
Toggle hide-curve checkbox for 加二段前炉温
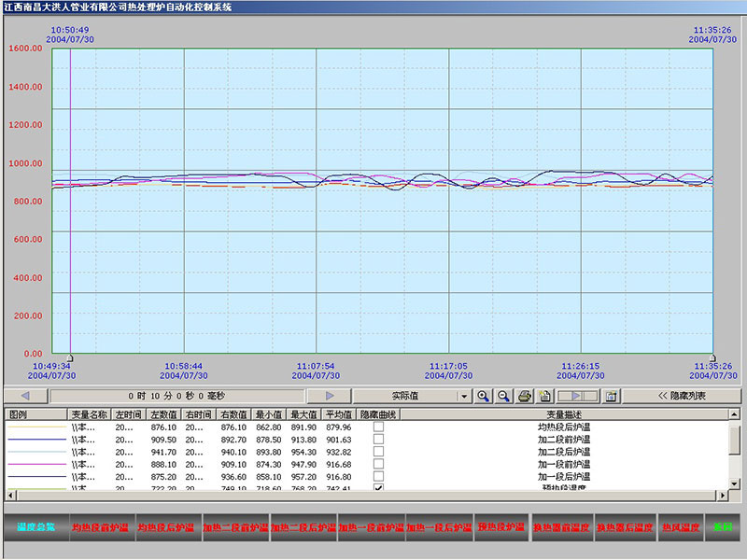pyautogui.click(x=378, y=439)
